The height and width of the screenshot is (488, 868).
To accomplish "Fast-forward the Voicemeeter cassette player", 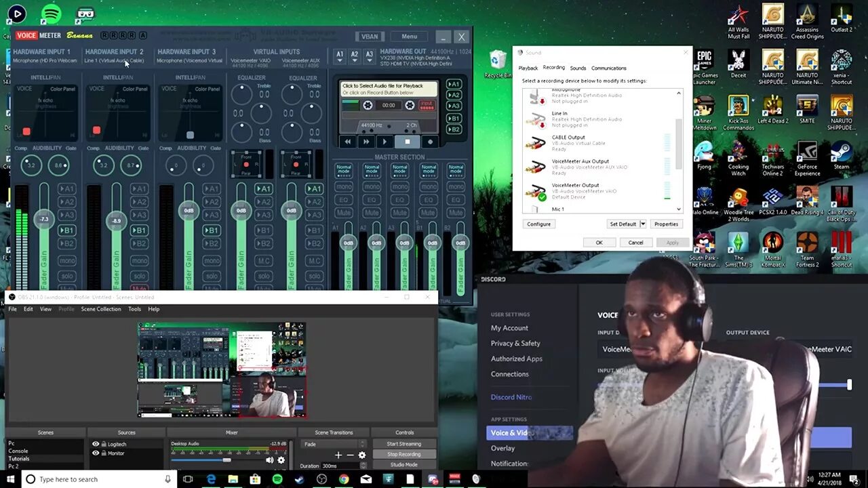I will [366, 142].
